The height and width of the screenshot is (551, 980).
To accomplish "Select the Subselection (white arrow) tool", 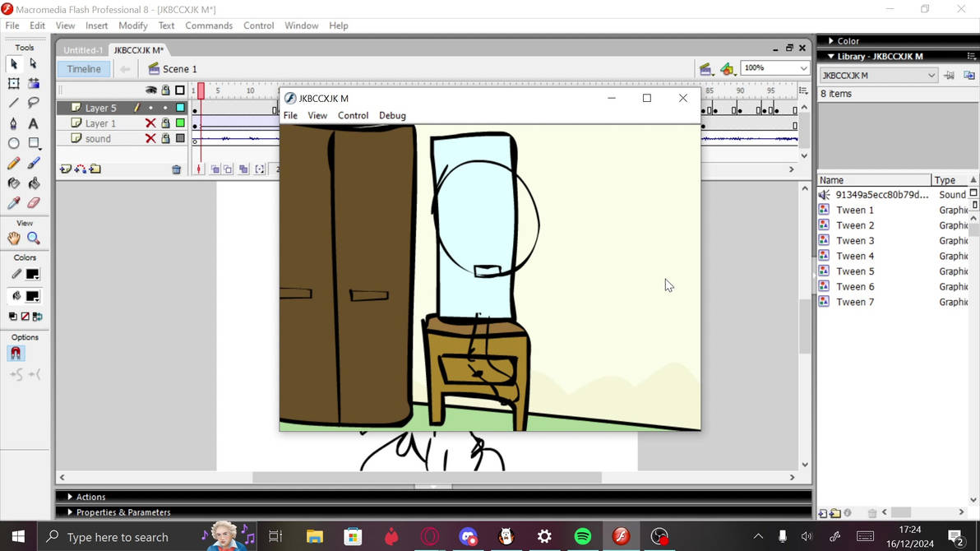I will tap(33, 64).
